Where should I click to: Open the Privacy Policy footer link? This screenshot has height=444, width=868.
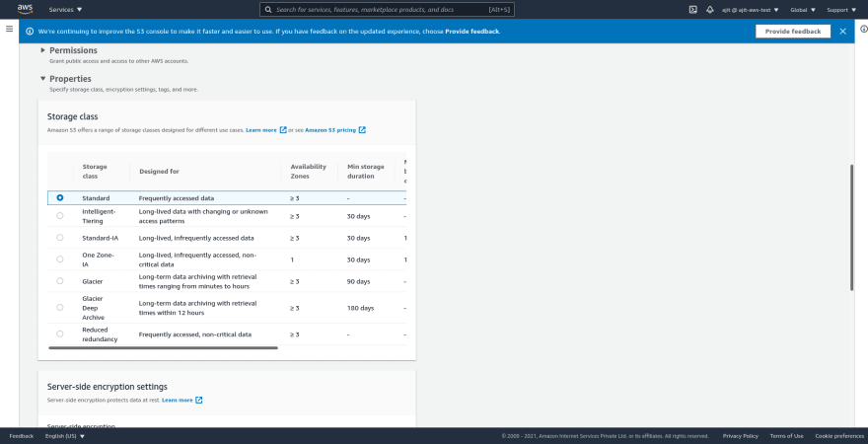[741, 436]
